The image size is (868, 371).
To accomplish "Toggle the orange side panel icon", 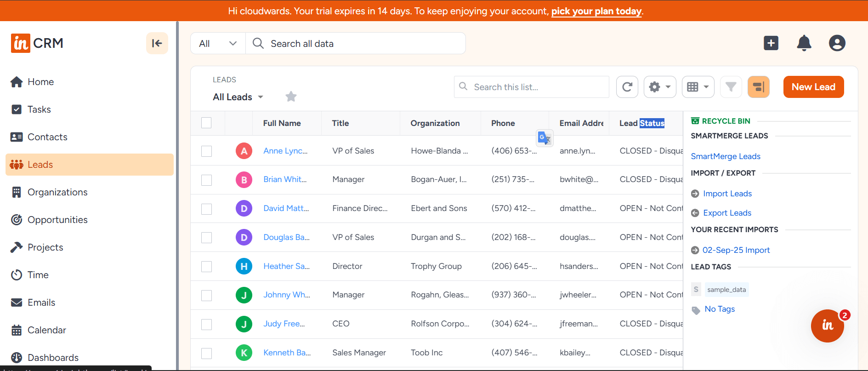I will [758, 87].
